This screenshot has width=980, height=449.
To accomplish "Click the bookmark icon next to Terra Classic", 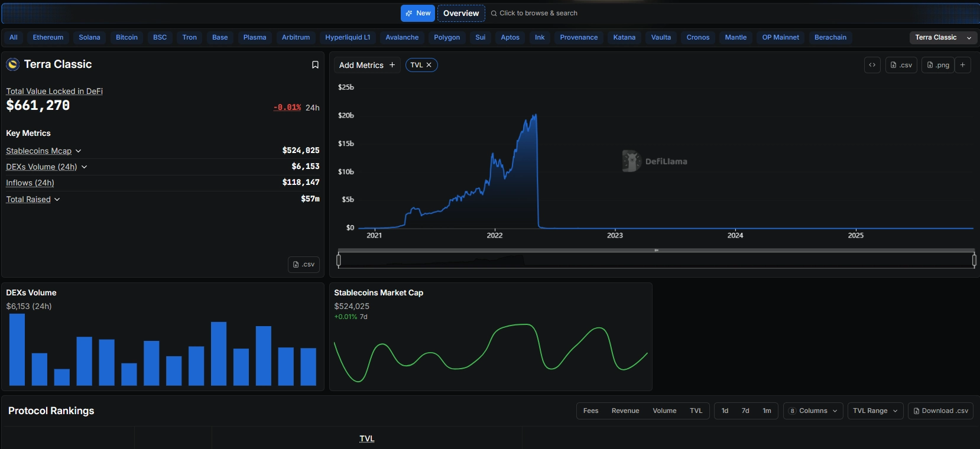I will (315, 65).
